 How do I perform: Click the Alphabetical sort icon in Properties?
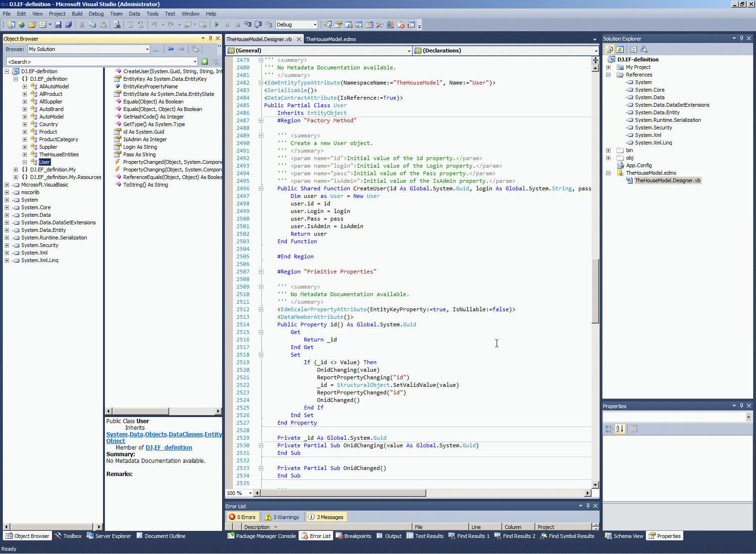click(620, 429)
